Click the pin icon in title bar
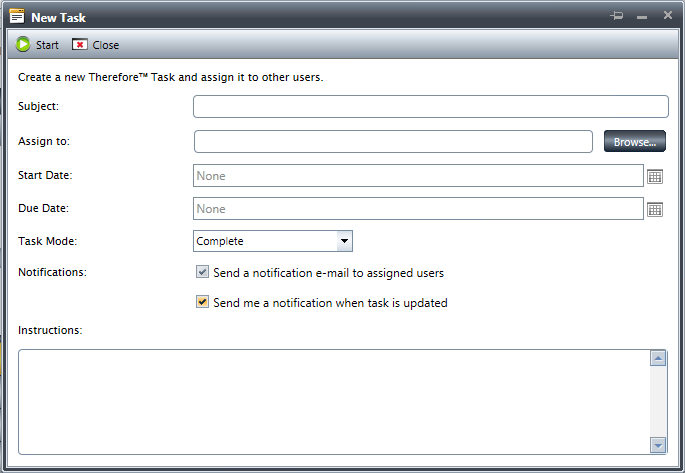The width and height of the screenshot is (685, 473). (x=617, y=16)
